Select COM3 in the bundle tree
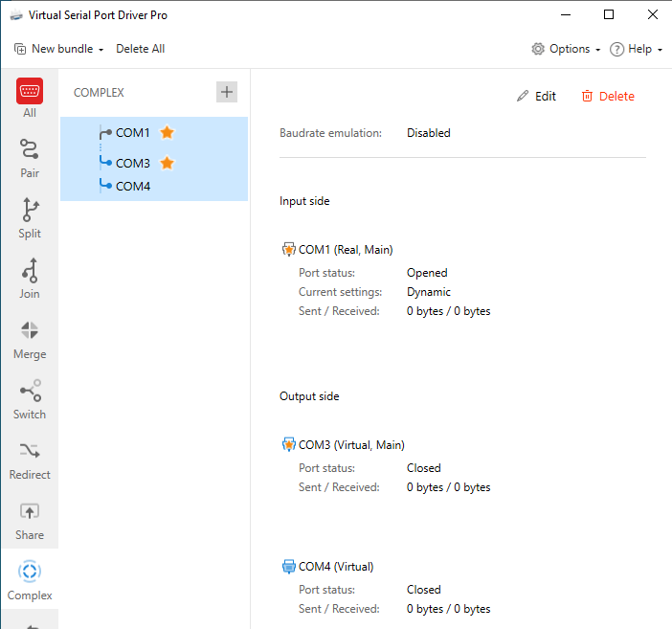 click(x=133, y=164)
